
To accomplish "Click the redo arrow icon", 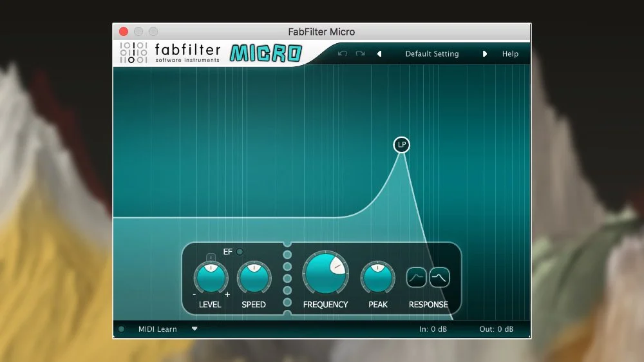I will coord(360,54).
